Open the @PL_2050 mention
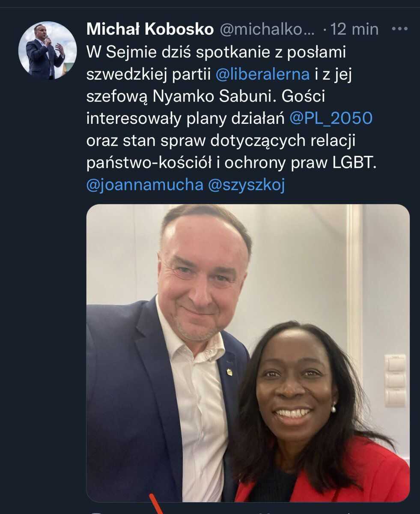The image size is (420, 514). click(331, 119)
